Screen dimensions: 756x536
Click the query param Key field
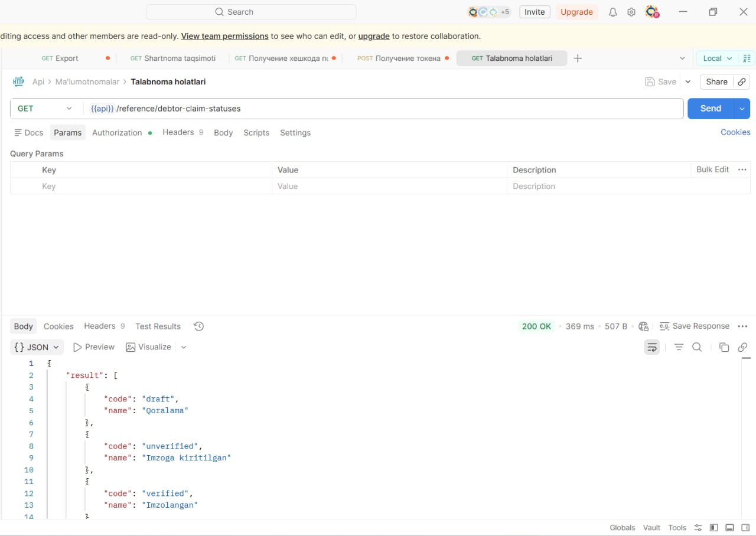tap(155, 186)
